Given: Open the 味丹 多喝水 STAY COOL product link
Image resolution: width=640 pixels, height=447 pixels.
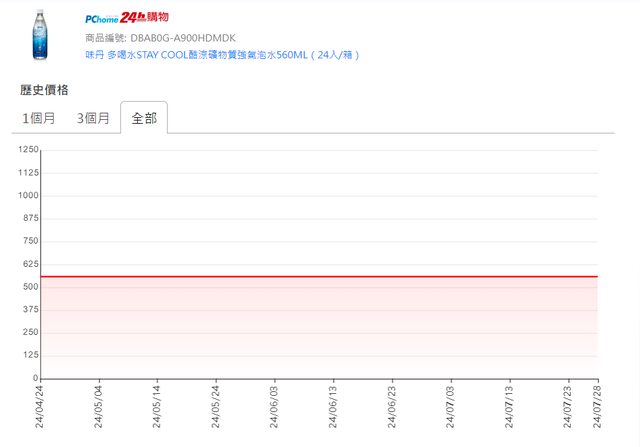Looking at the screenshot, I should click(222, 55).
